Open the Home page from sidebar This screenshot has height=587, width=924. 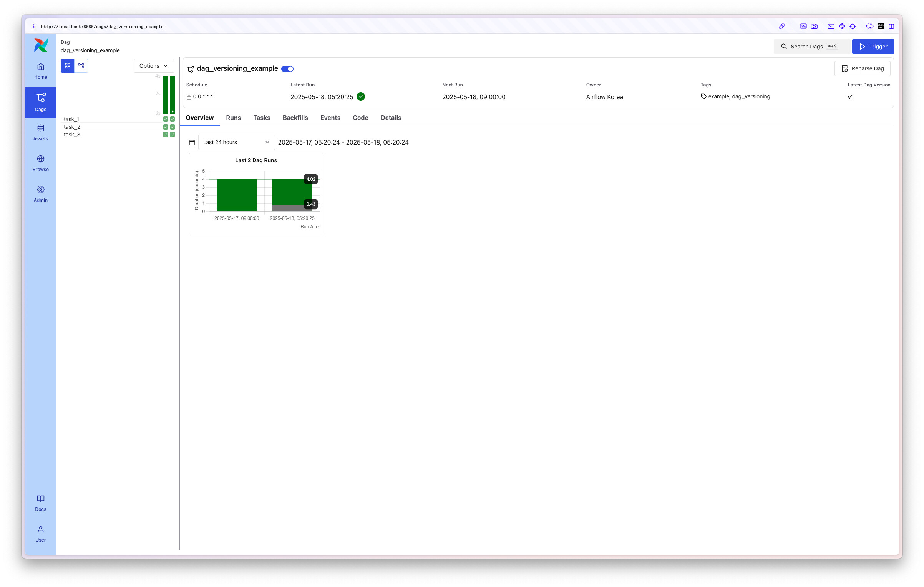[x=40, y=71]
